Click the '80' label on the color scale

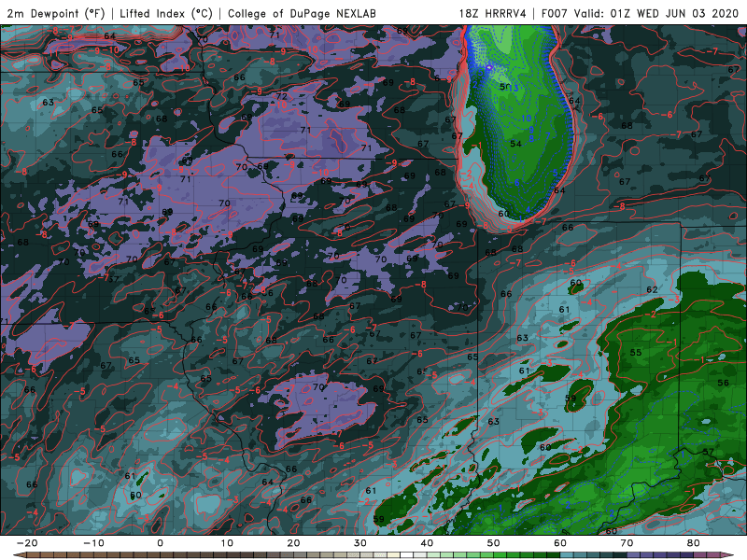tap(694, 543)
